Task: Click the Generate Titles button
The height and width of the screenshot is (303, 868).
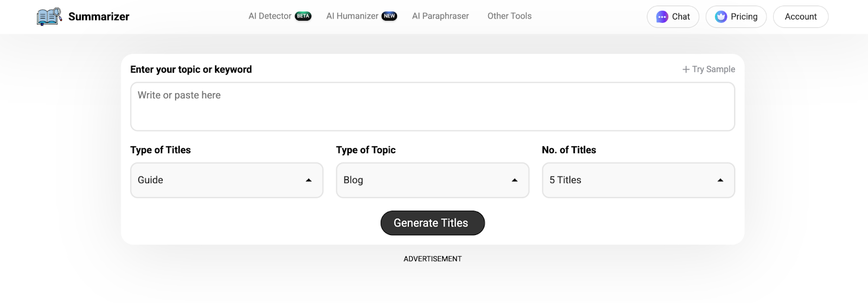Action: (432, 223)
